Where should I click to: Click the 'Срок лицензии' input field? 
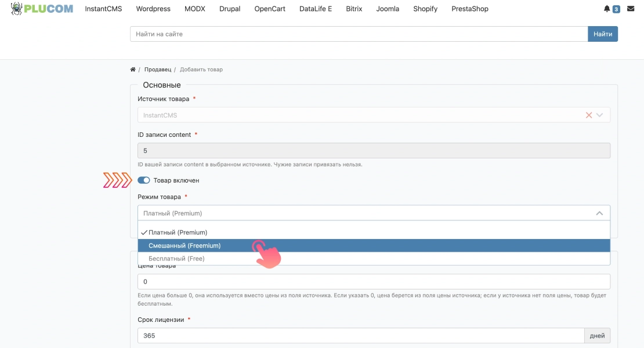tap(361, 336)
